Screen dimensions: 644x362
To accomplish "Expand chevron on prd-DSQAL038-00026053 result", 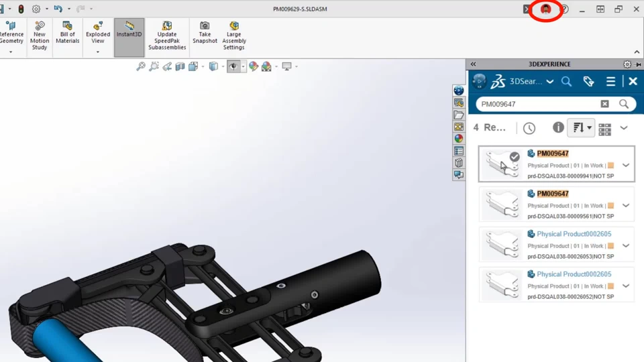I will [x=625, y=246].
